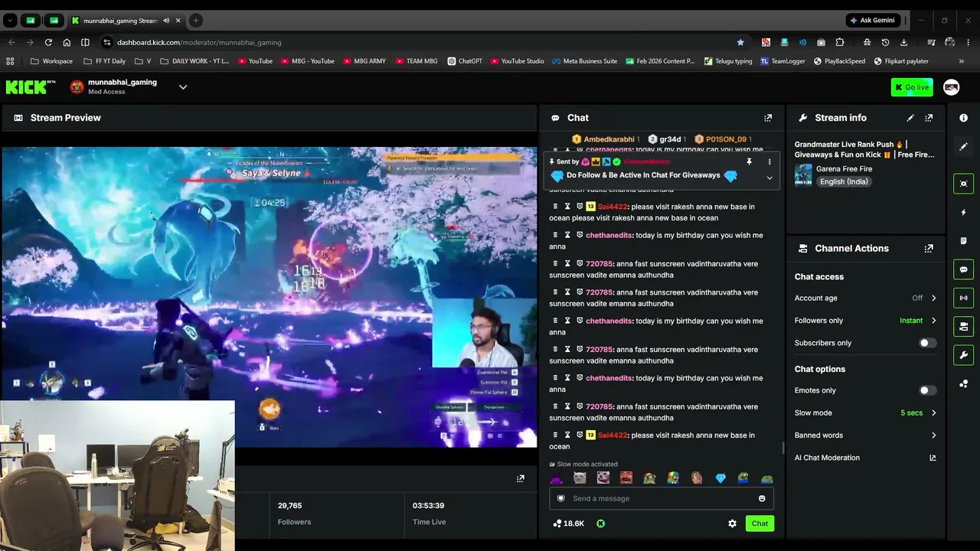Open the browser tab search dropdown

11,21
